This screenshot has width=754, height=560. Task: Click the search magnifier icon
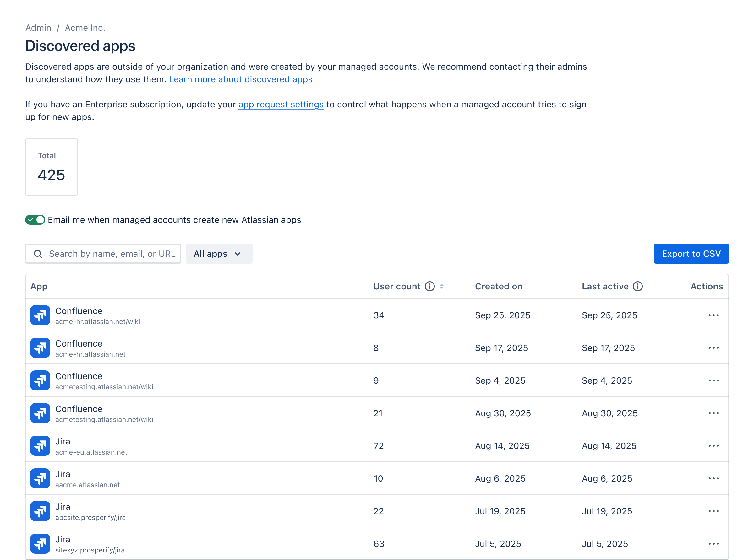[x=38, y=254]
